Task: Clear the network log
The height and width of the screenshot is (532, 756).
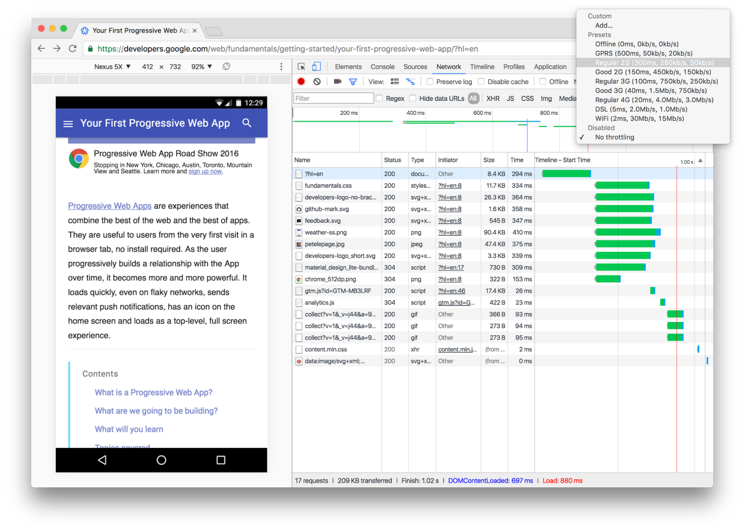Action: [x=317, y=81]
